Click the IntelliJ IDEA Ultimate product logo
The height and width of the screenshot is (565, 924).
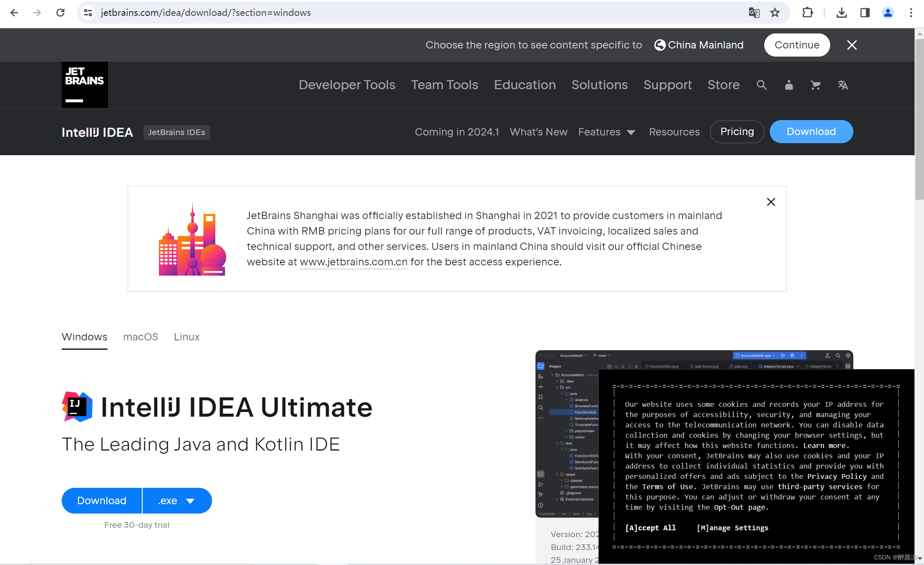point(77,407)
